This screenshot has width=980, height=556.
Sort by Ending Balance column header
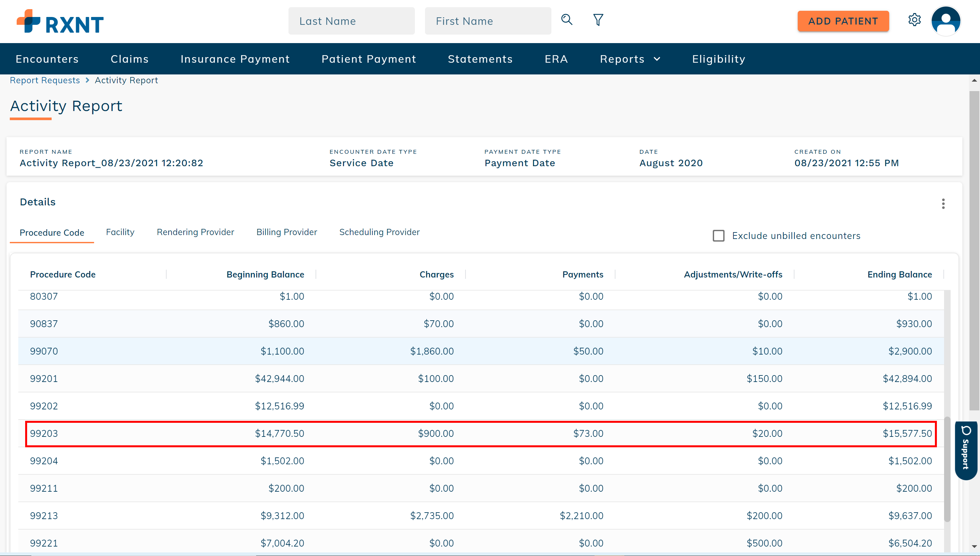[899, 274]
